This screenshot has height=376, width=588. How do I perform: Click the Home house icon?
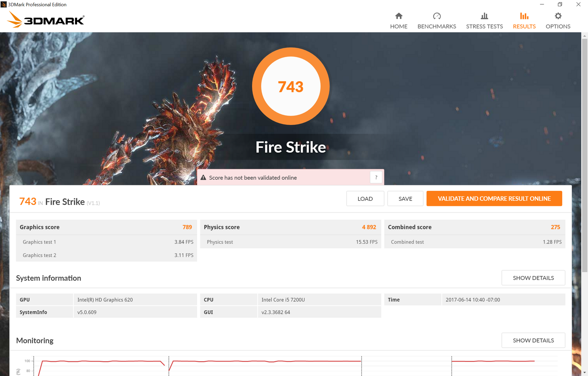tap(399, 16)
